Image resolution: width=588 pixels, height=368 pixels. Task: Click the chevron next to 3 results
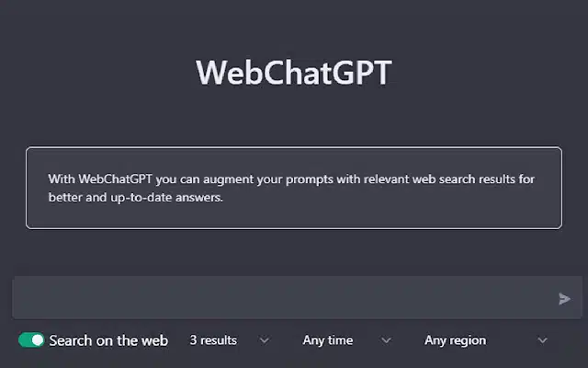click(x=265, y=340)
